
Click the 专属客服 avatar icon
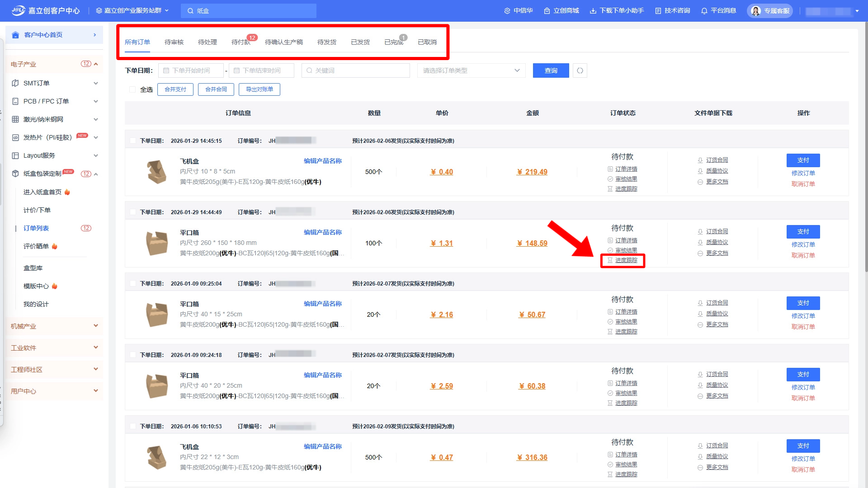click(756, 11)
